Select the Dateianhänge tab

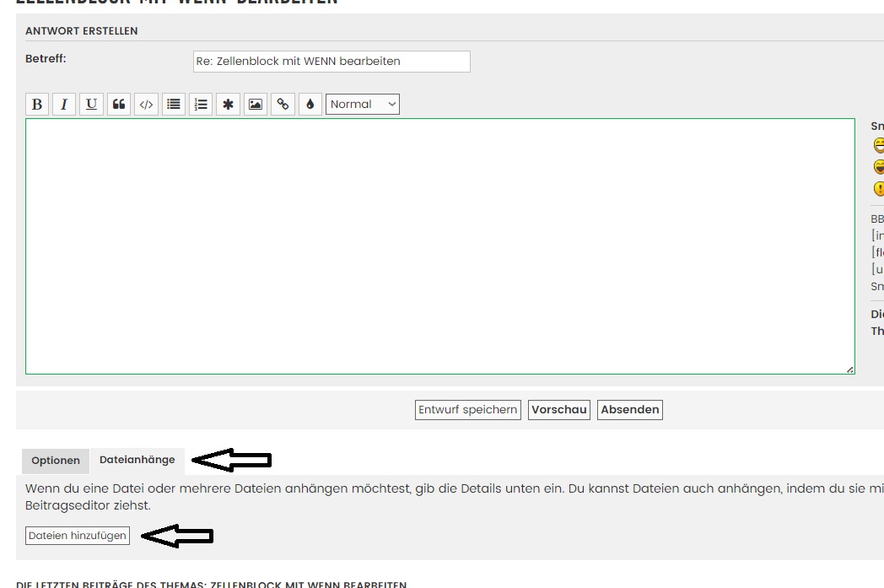coord(137,460)
